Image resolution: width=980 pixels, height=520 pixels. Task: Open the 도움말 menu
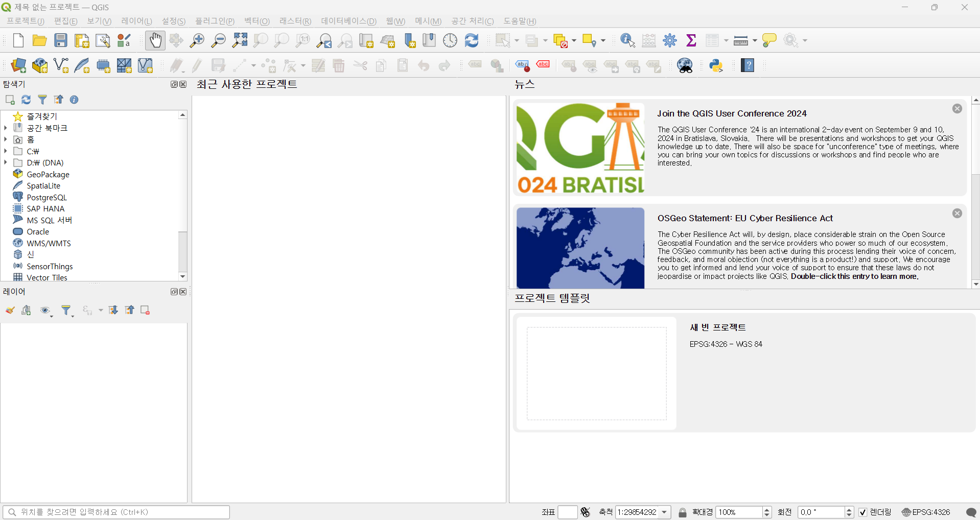[520, 21]
